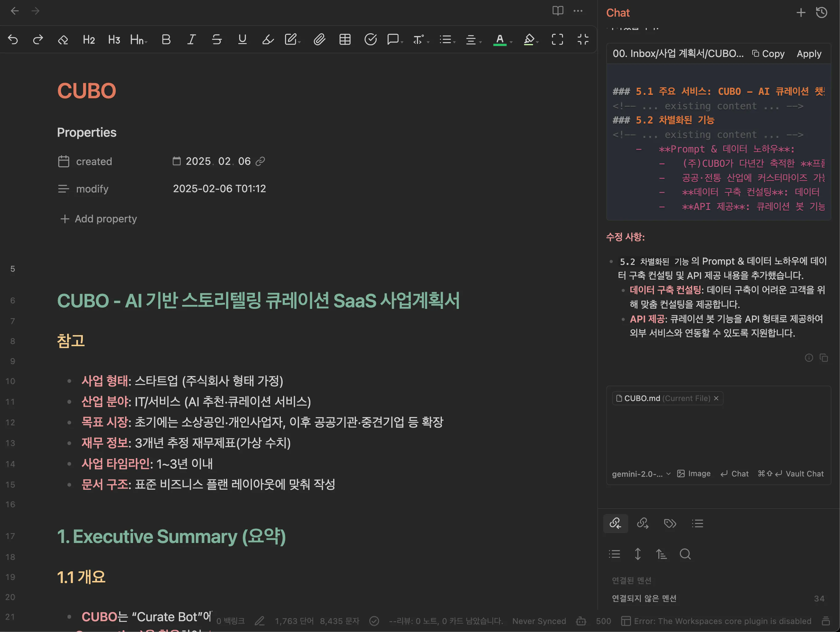Copy the chat response message icon
840x632 pixels.
[x=824, y=357]
